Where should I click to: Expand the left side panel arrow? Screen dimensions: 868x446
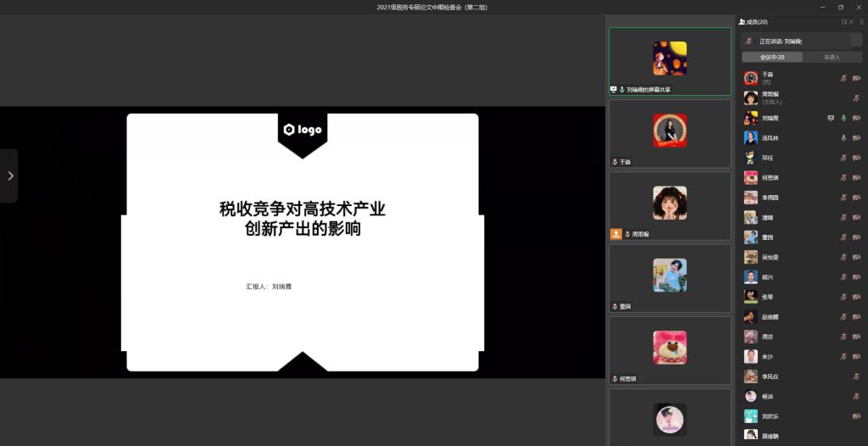(9, 176)
